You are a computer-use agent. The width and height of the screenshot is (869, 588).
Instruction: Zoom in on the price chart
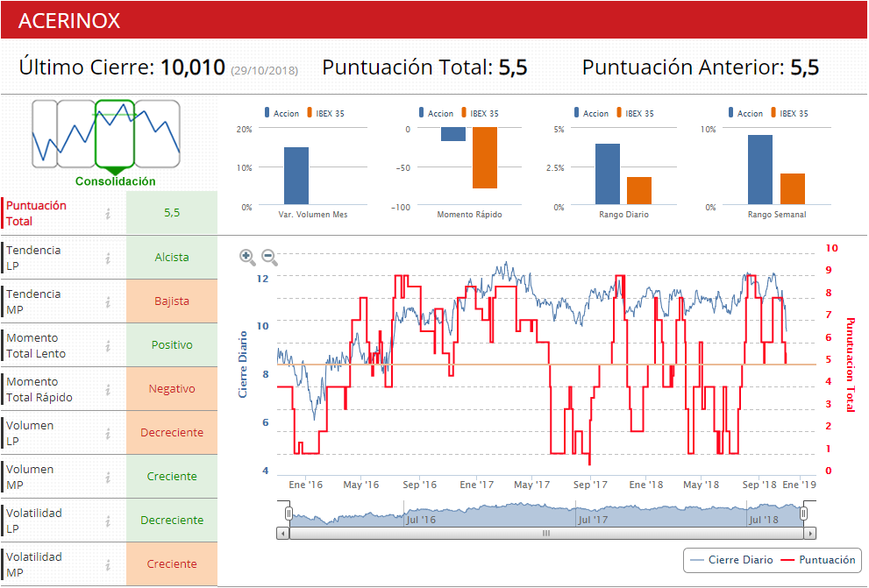coord(247,257)
